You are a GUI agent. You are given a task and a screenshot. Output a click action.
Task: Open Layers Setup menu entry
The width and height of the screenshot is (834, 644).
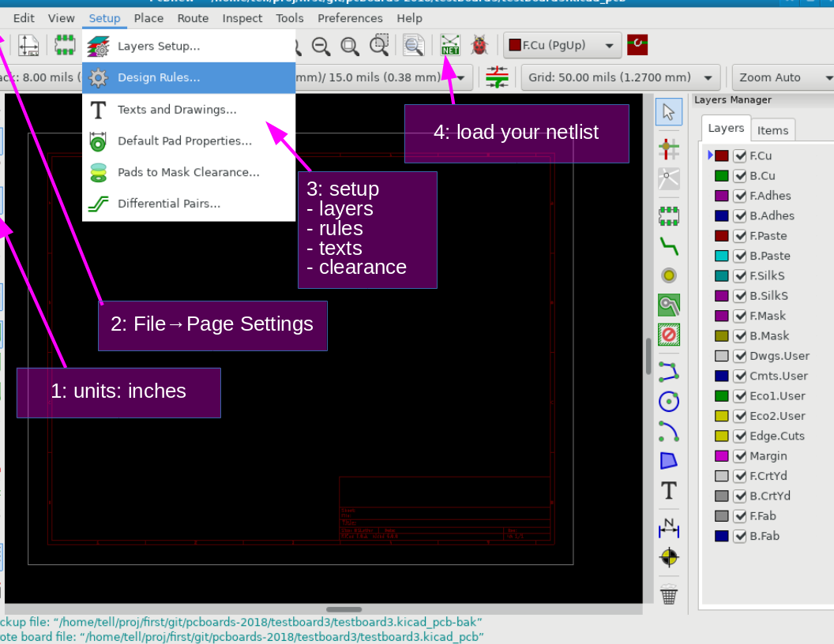tap(159, 46)
